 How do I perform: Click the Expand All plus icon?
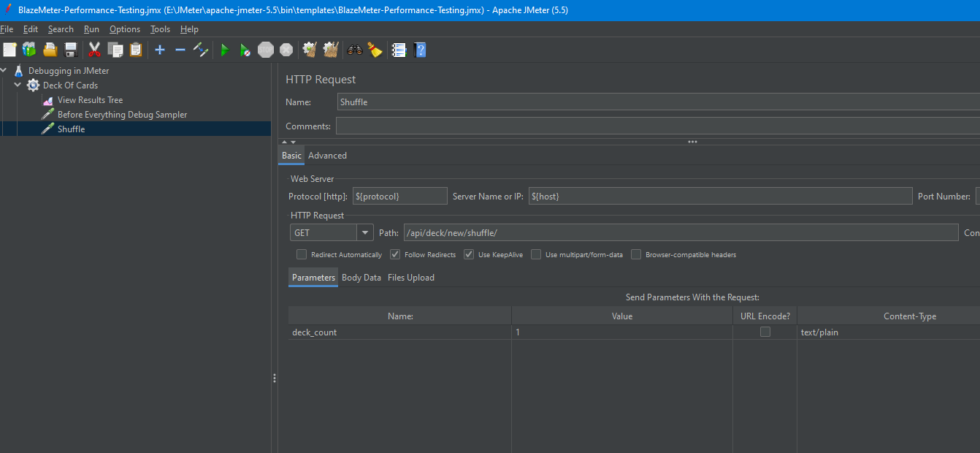tap(160, 50)
